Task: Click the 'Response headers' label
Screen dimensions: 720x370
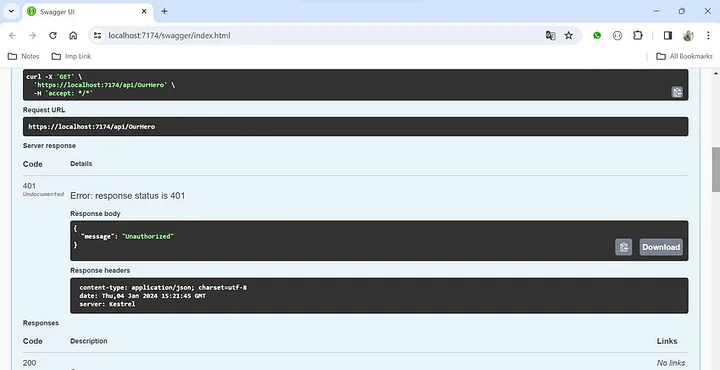Action: (x=100, y=270)
